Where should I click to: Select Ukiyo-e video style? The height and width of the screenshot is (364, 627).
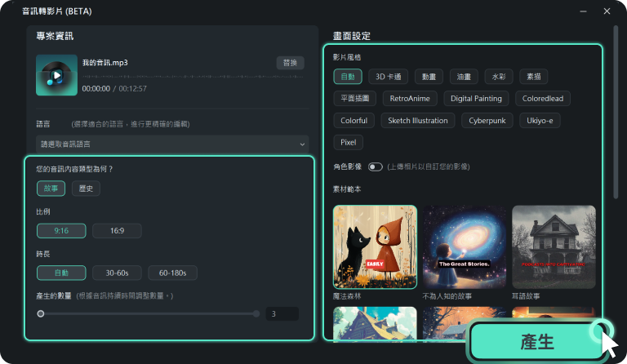tap(540, 120)
